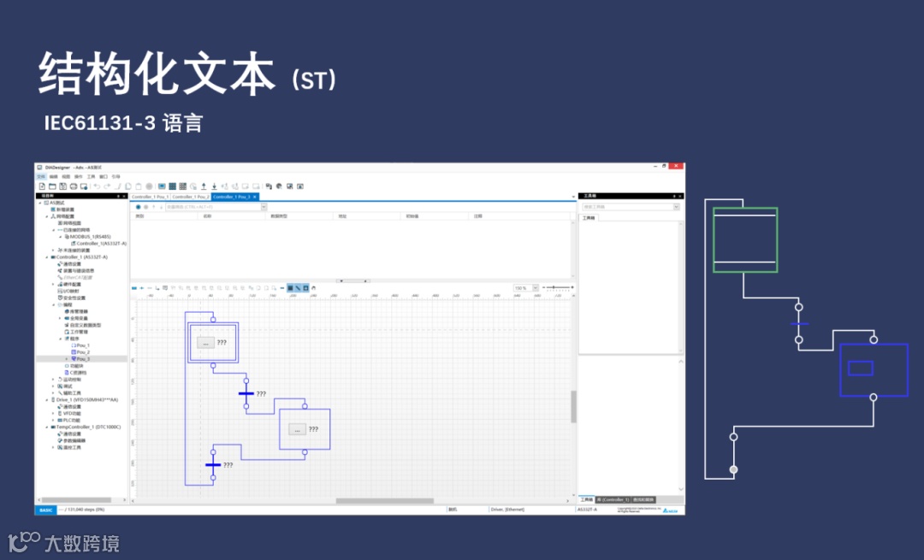The height and width of the screenshot is (560, 924).
Task: Click the New file icon in the main toolbar
Action: point(42,186)
